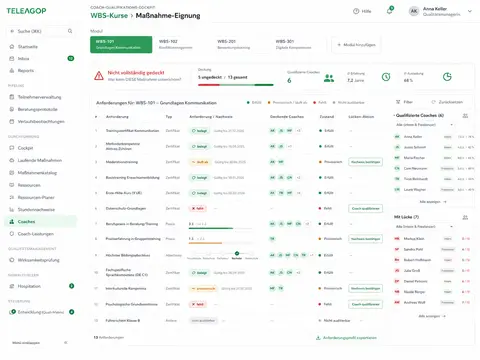The height and width of the screenshot is (360, 480).
Task: Select coach Andreas Wolf in gap list
Action: (x=434, y=302)
